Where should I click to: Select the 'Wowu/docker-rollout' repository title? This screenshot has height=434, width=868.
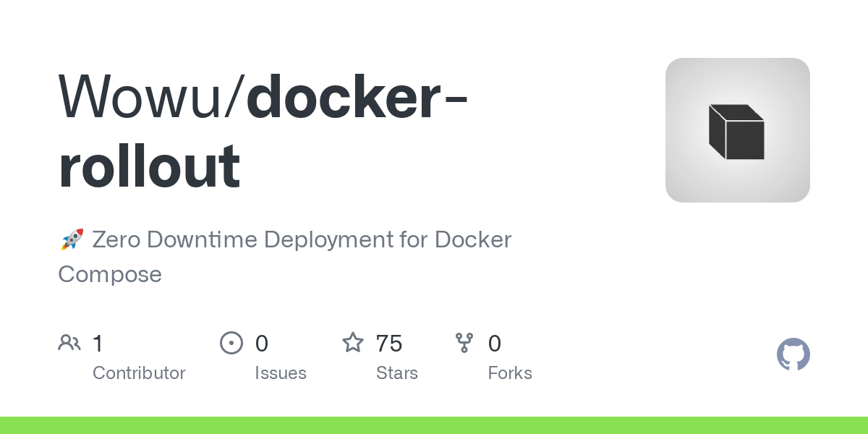[263, 130]
